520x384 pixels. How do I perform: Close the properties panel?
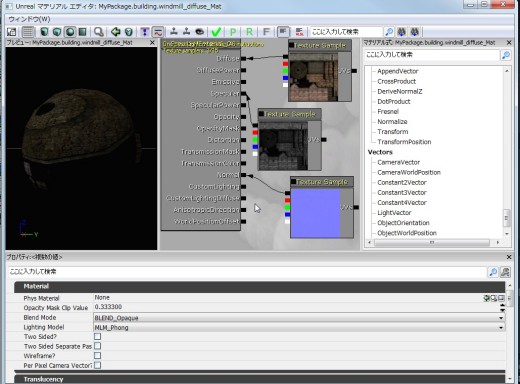509,257
